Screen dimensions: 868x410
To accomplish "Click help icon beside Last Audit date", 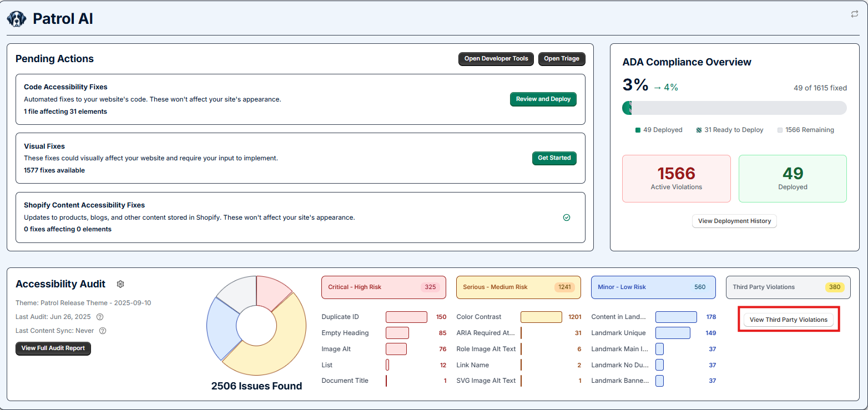I will point(100,317).
